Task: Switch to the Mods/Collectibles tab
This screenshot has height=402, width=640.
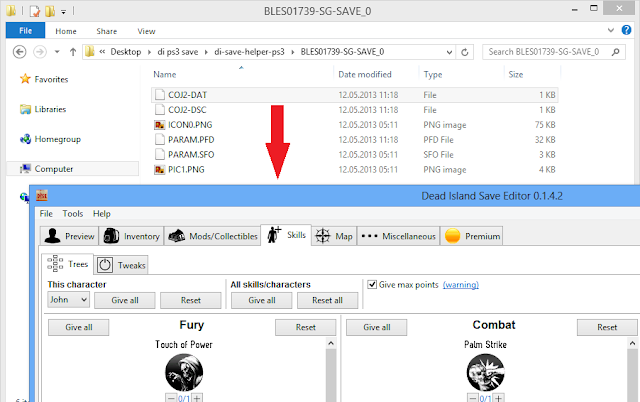Action: click(x=211, y=236)
